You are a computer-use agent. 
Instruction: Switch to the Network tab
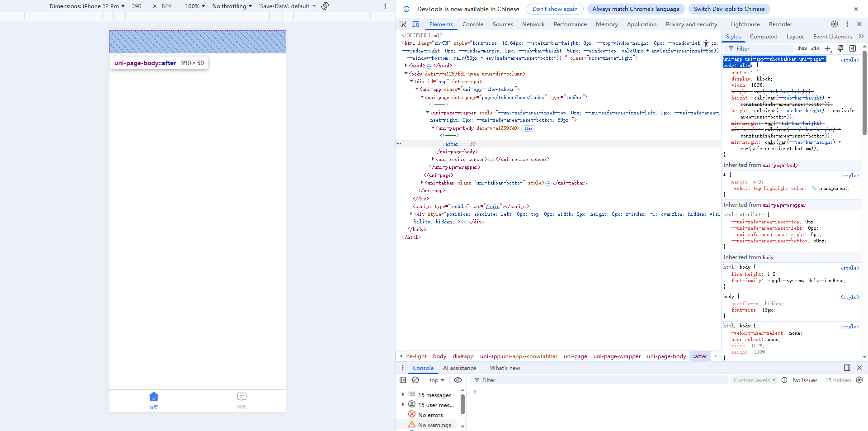[533, 24]
